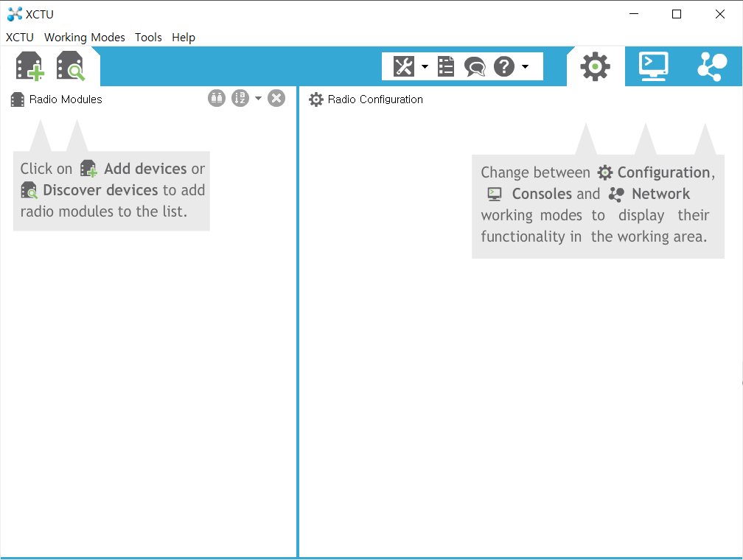The image size is (743, 560).
Task: Click the Discover devices toolbar icon
Action: click(x=71, y=66)
